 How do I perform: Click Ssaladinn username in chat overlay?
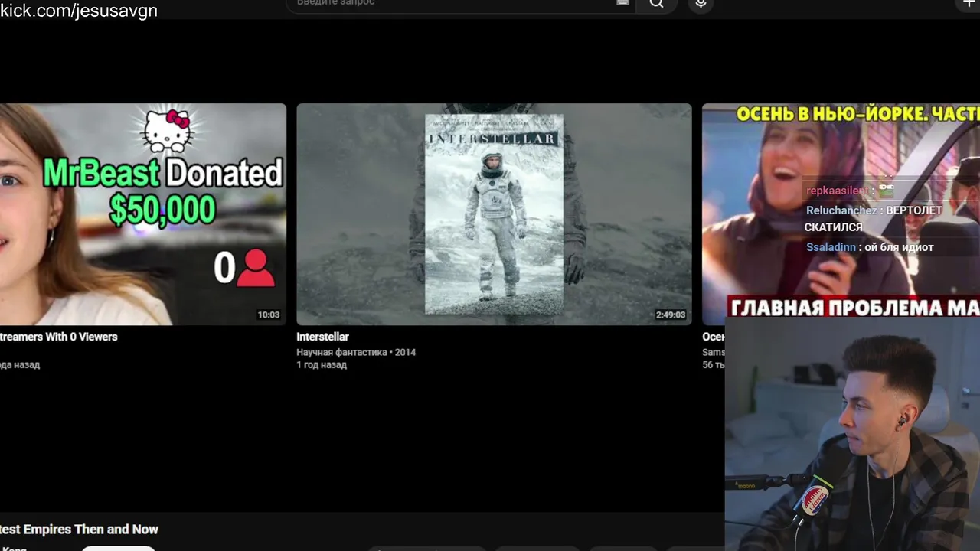[x=831, y=247]
